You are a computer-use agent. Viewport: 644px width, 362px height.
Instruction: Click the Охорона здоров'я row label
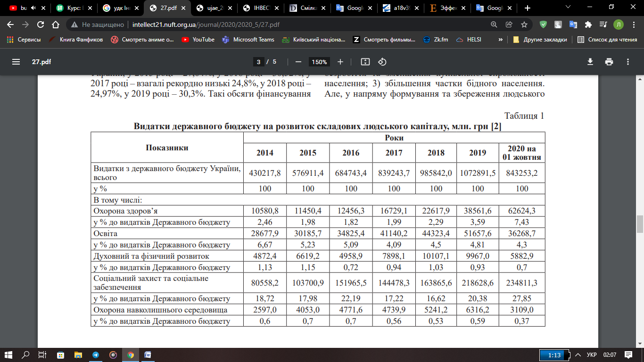[x=124, y=211]
